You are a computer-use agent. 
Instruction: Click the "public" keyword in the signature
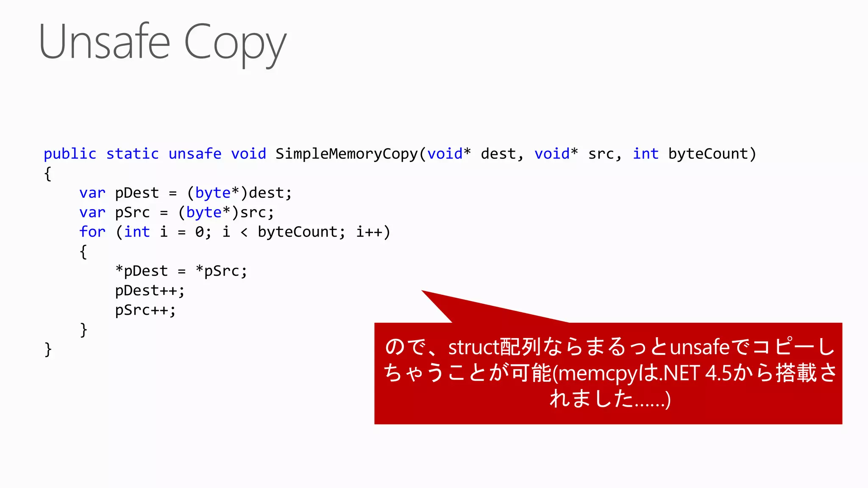70,154
